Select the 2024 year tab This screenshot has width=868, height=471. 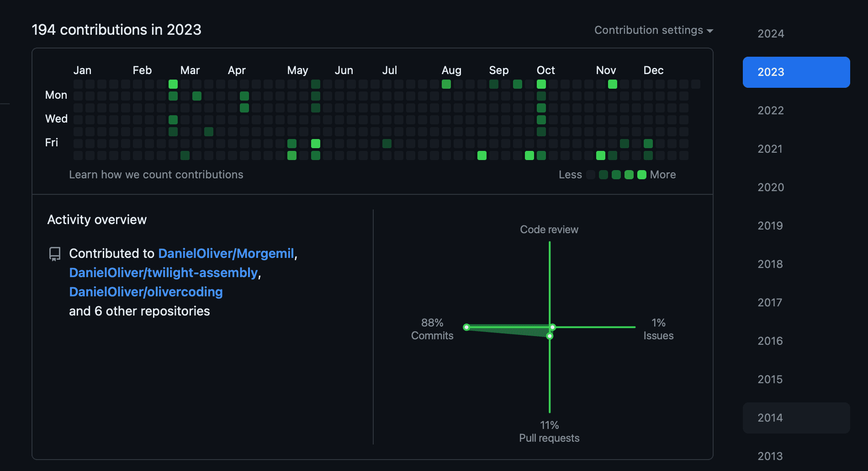pyautogui.click(x=796, y=34)
